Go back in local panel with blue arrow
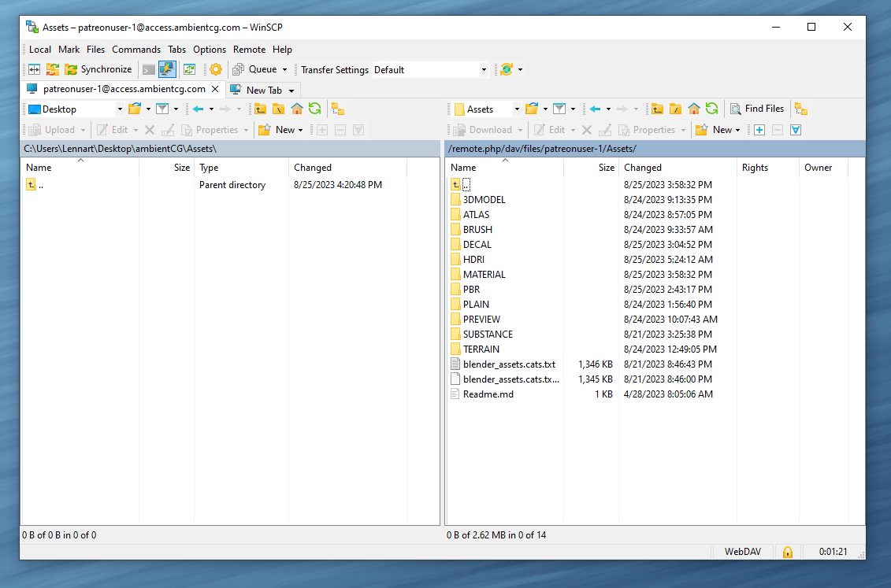891x588 pixels. tap(198, 109)
